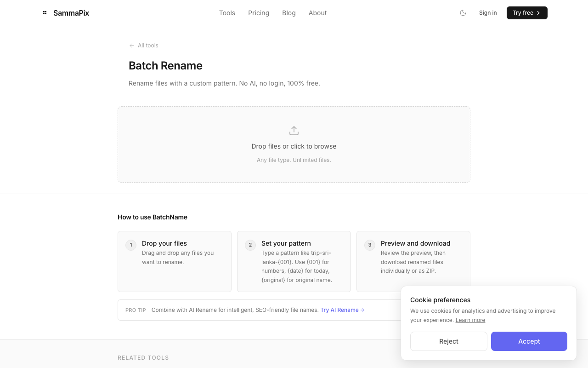This screenshot has width=588, height=368.
Task: Click Drop files or click to browse
Action: pyautogui.click(x=294, y=146)
